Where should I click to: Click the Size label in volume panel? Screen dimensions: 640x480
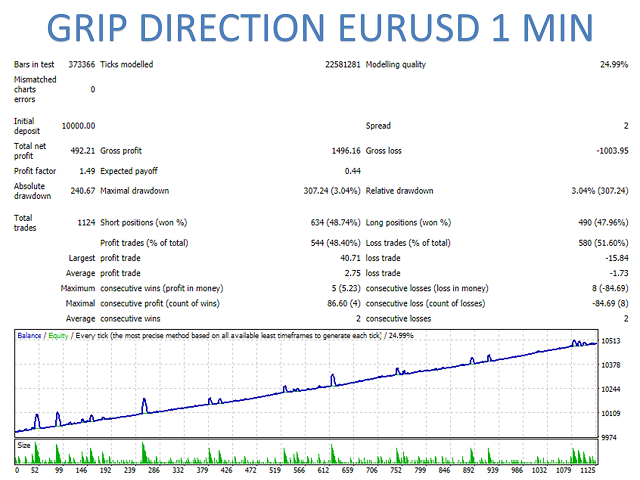24,445
